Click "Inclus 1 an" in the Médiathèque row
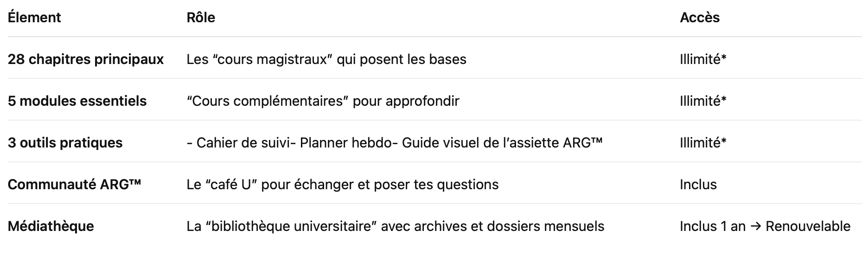 click(x=712, y=226)
